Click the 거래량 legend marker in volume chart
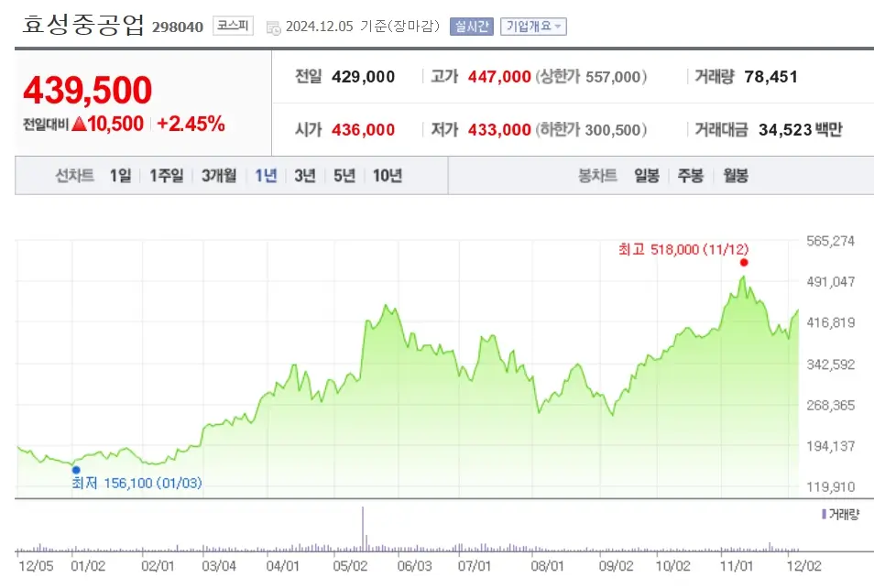Screen dimensions: 874x588 824,514
